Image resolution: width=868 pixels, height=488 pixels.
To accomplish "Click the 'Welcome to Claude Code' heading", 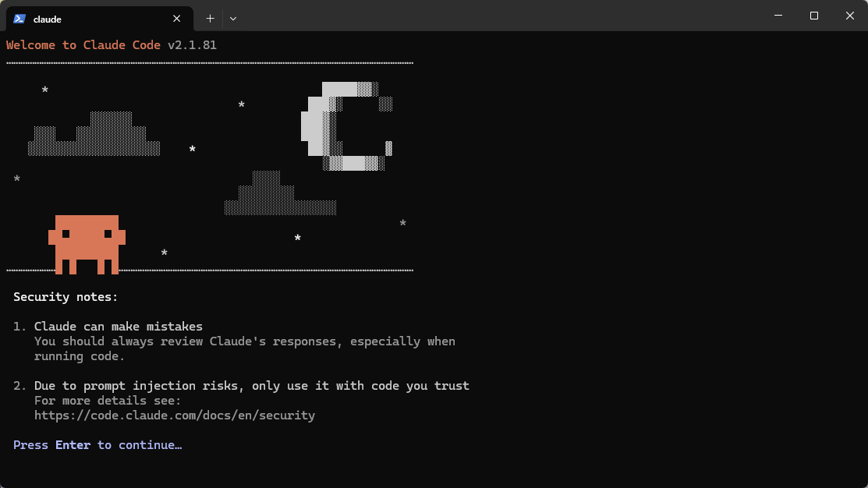I will (x=83, y=44).
